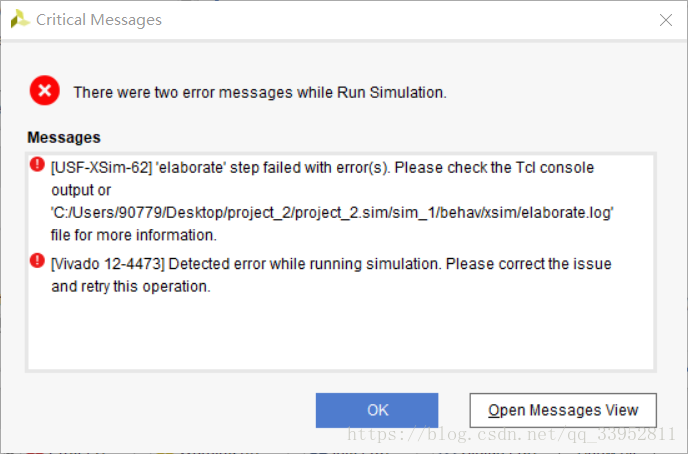Screen dimensions: 688x454
Task: Click the Vivado logo in the title bar
Action: (x=20, y=19)
